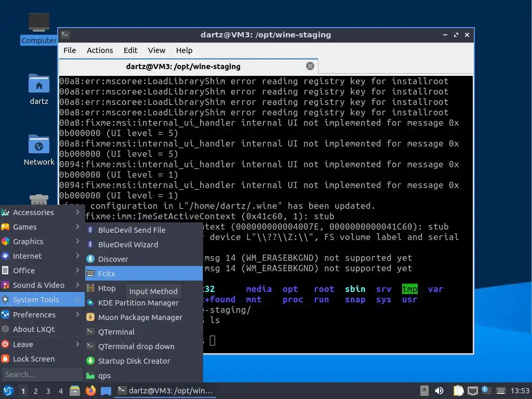Viewport: 532px width, 399px height.
Task: Expand the Leave submenu
Action: click(42, 344)
